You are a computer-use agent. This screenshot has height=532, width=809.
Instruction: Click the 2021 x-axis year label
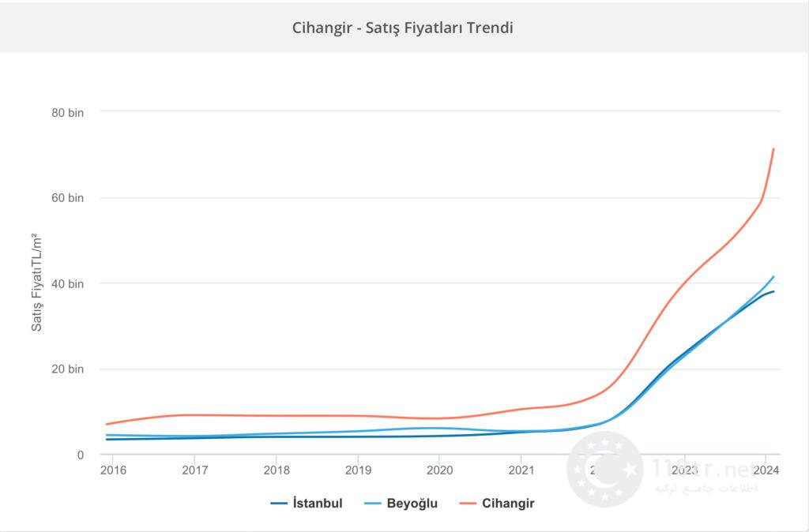pos(521,470)
